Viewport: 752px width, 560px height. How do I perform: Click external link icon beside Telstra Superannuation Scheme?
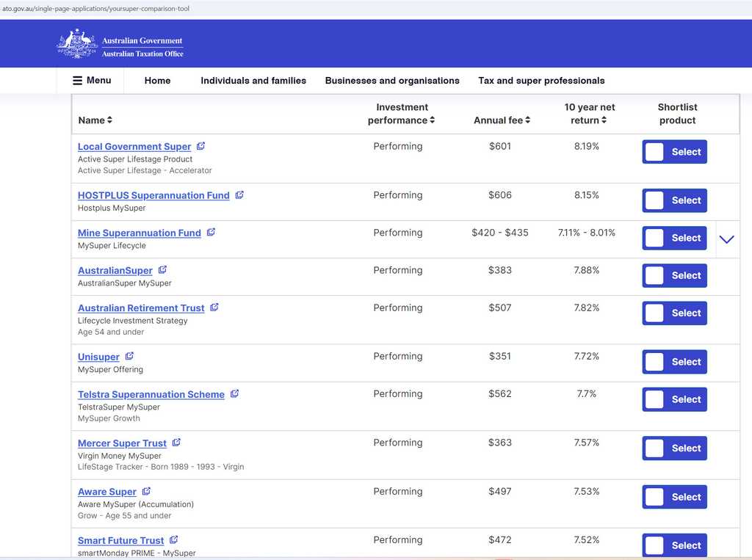click(234, 394)
